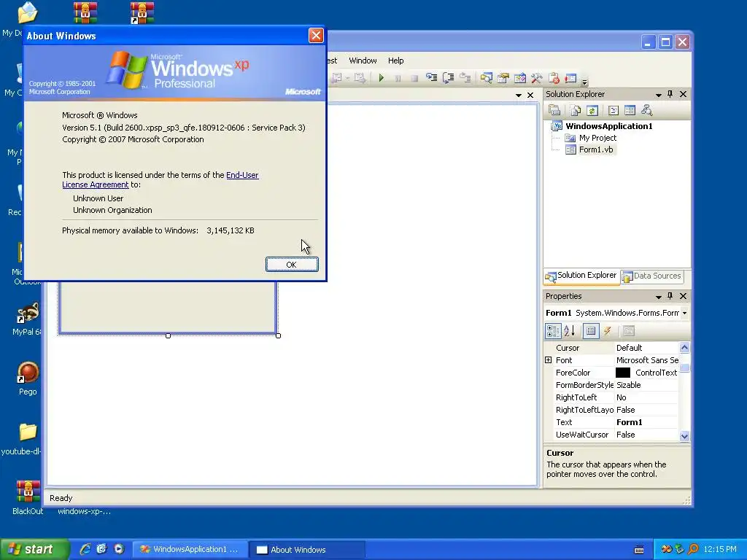Click the UseWaitCursor False value
This screenshot has width=747, height=560.
pos(625,435)
